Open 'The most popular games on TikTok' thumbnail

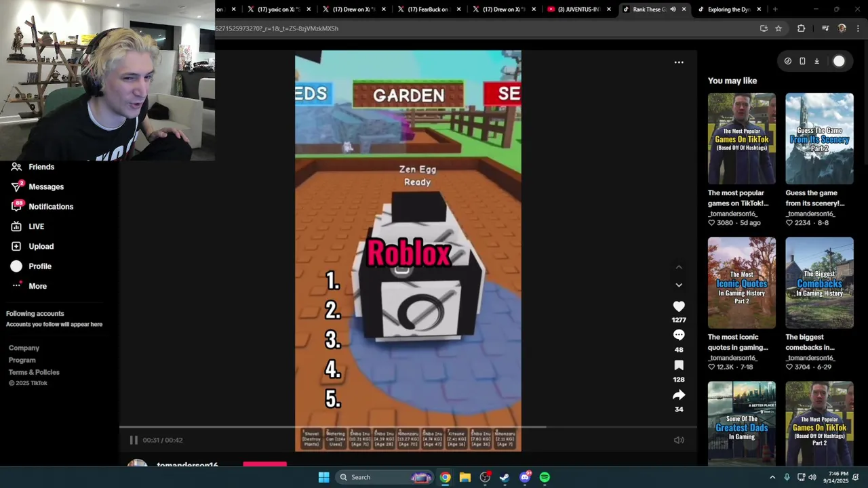[742, 139]
